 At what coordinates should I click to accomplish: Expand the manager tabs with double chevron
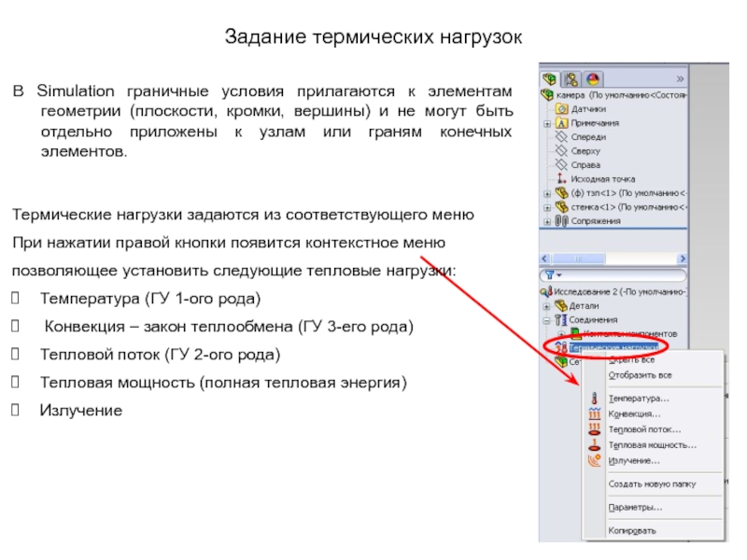click(x=680, y=78)
